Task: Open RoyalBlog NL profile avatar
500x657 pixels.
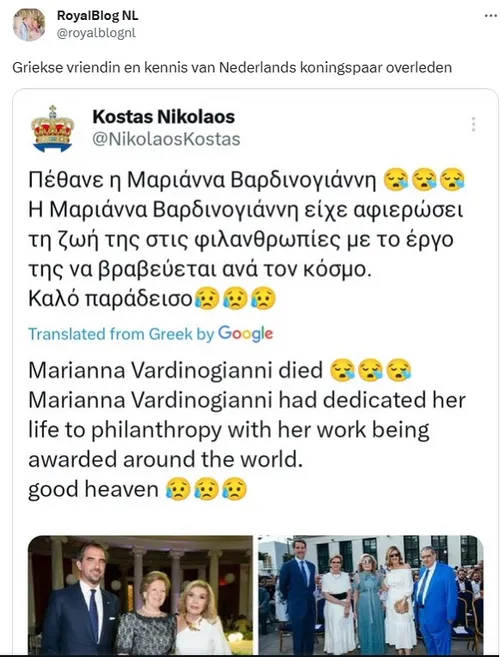Action: tap(28, 25)
